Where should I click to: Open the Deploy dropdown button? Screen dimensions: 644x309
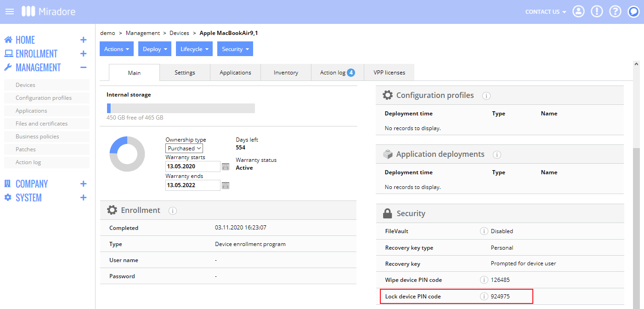pos(155,49)
